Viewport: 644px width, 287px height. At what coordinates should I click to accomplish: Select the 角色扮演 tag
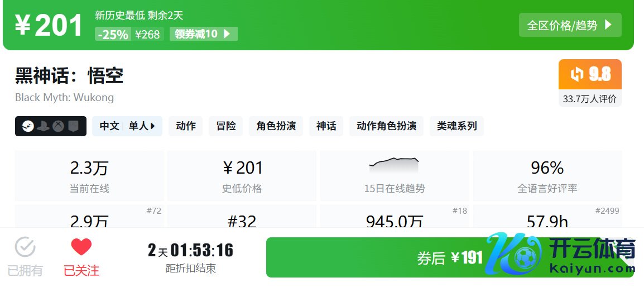click(276, 126)
